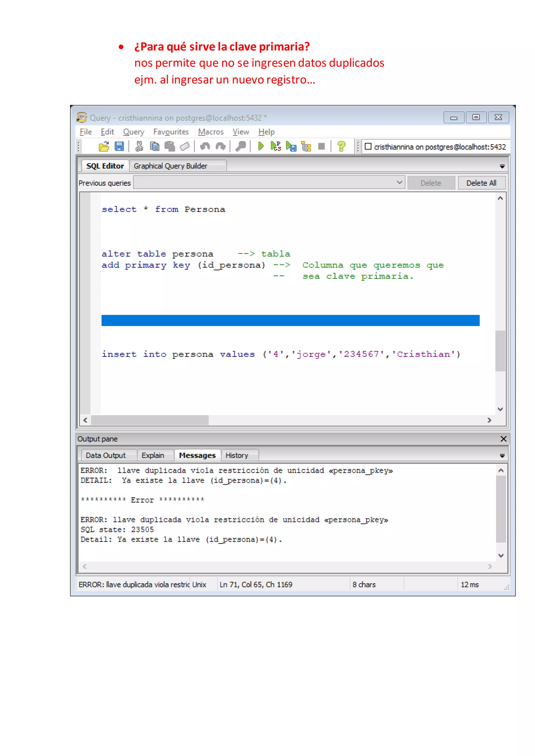Click the editor scroll up arrow
Image resolution: width=535 pixels, height=756 pixels.
(500, 198)
